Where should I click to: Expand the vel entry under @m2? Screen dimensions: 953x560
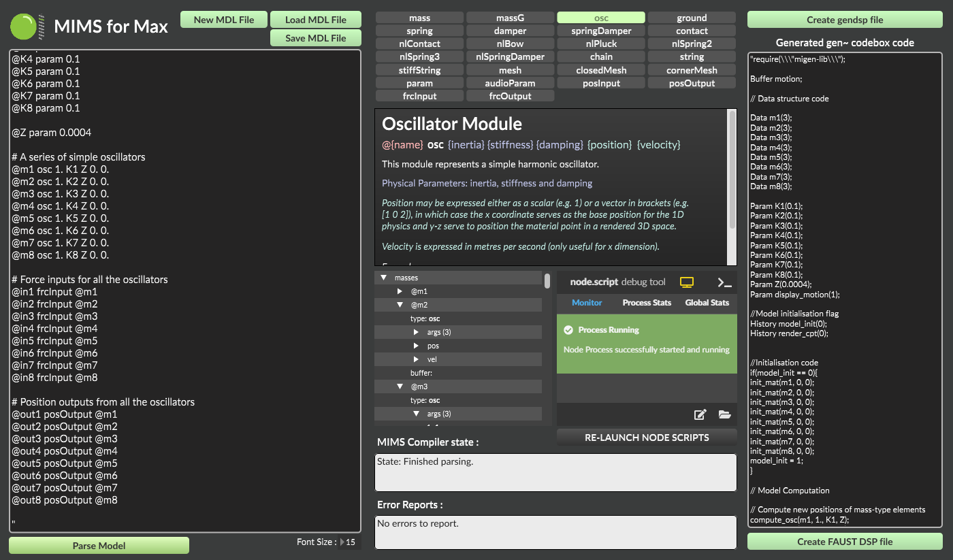pyautogui.click(x=417, y=359)
